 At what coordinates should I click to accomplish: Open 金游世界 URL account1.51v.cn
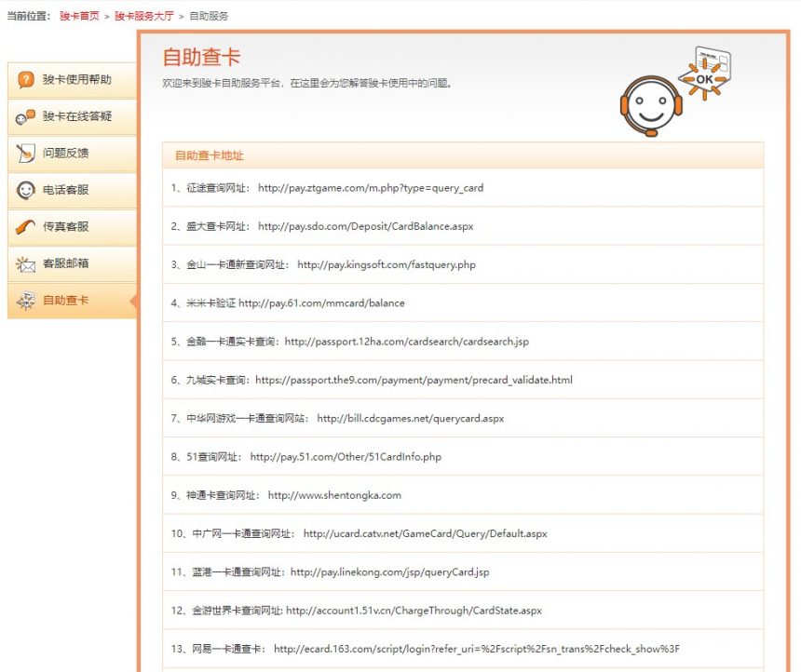[x=414, y=611]
